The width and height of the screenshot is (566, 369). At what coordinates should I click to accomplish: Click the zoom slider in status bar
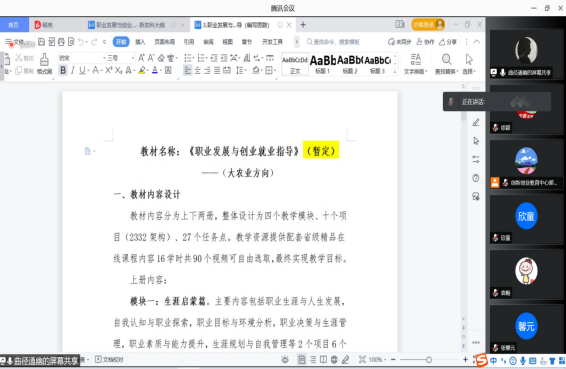[x=429, y=360]
